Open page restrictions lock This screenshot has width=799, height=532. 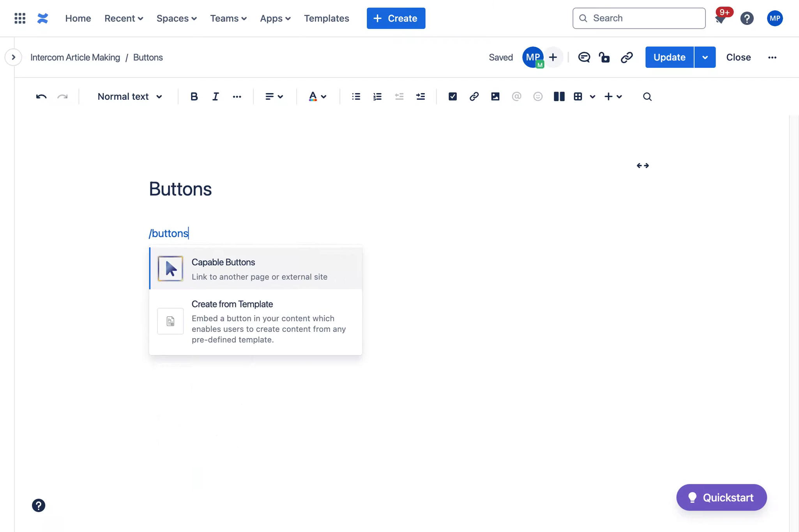pos(605,57)
